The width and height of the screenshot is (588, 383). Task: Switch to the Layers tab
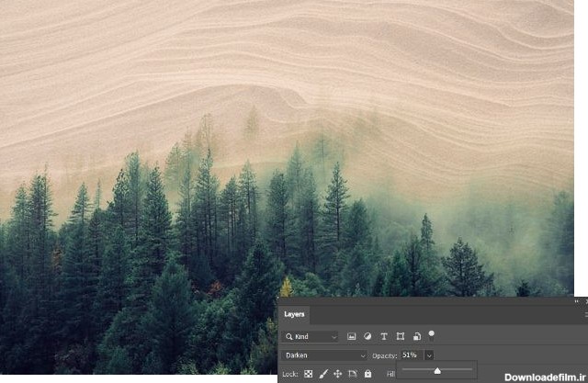pos(294,314)
